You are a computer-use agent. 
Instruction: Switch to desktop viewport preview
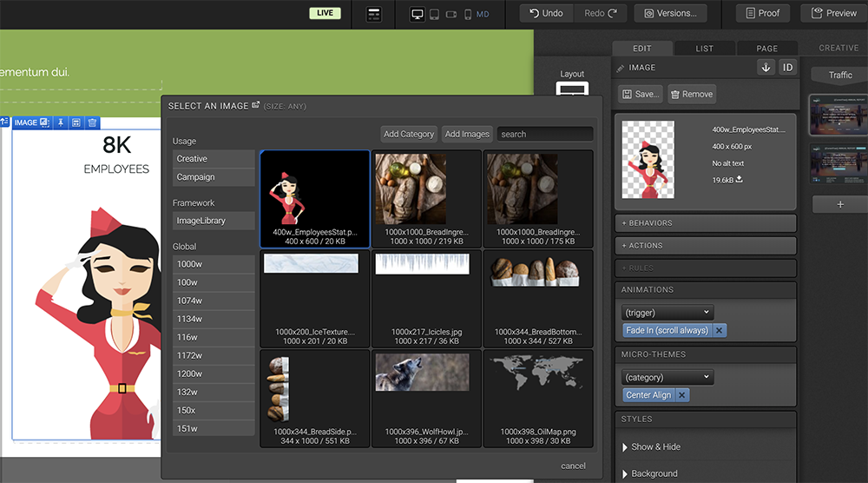click(418, 15)
